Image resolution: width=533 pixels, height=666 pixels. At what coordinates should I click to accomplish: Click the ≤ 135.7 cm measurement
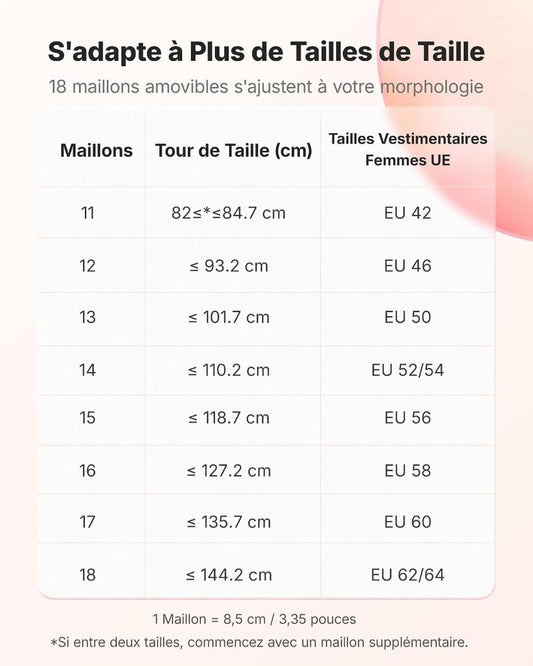pyautogui.click(x=228, y=522)
